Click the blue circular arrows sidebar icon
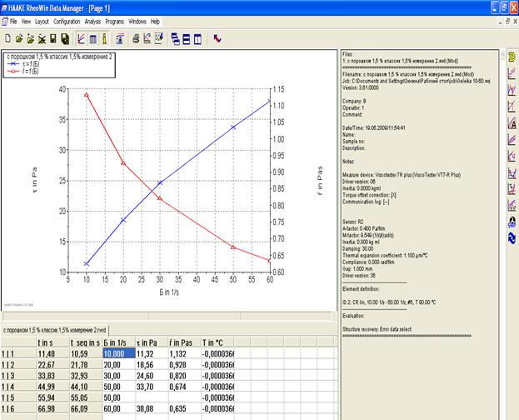The width and height of the screenshot is (519, 420). tap(512, 238)
